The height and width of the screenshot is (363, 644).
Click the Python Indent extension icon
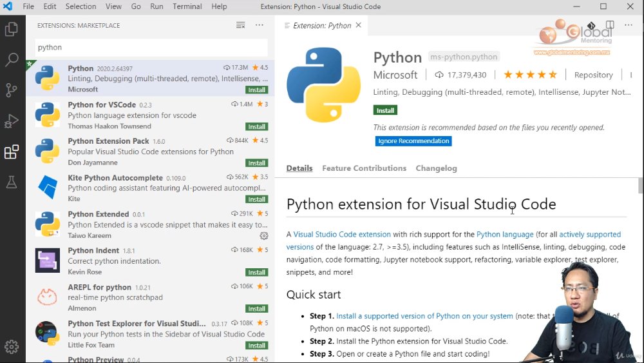48,260
